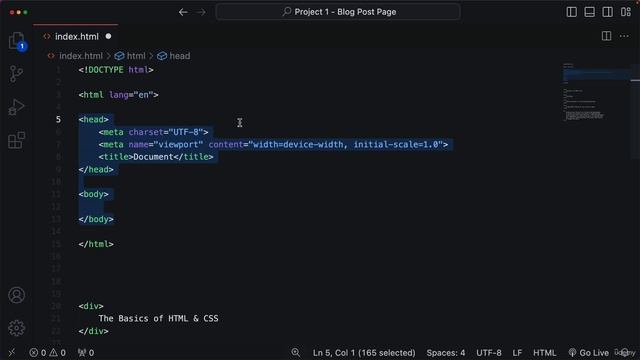Image resolution: width=640 pixels, height=360 pixels.
Task: Toggle the bottom panel layout icon
Action: [589, 12]
